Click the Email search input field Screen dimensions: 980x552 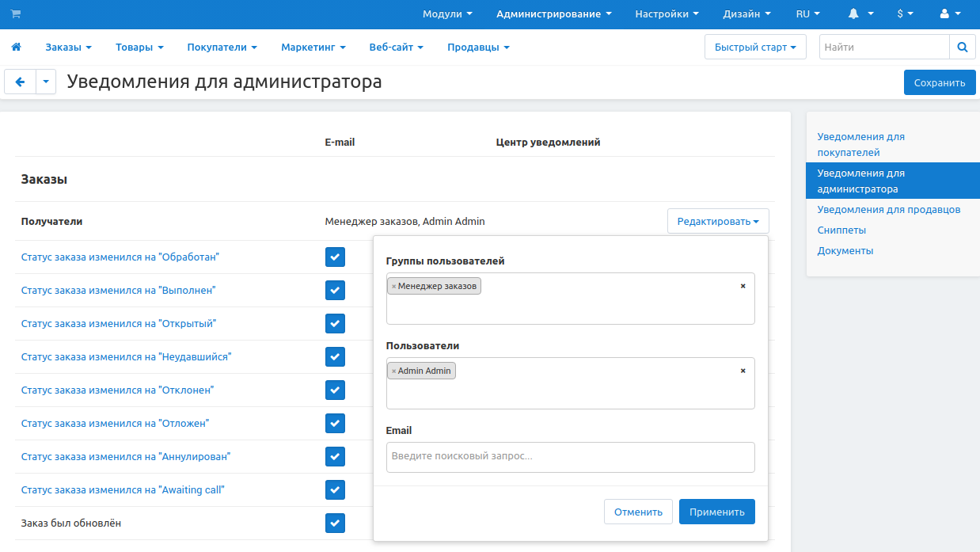[x=570, y=457]
